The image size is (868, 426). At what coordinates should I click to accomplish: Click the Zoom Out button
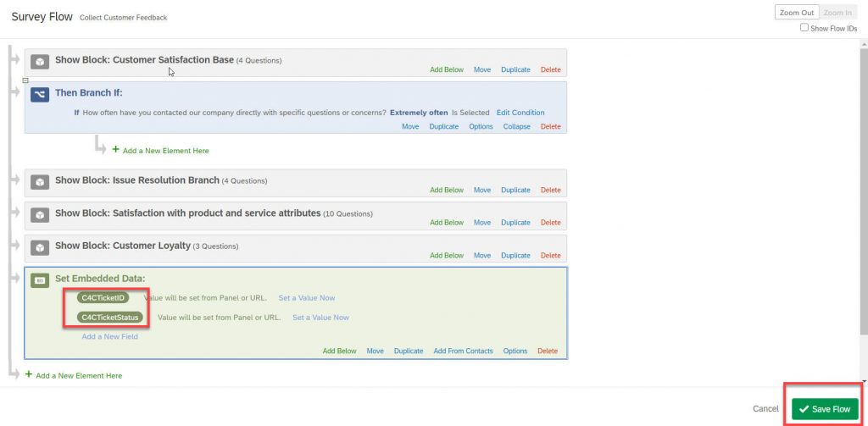[797, 13]
